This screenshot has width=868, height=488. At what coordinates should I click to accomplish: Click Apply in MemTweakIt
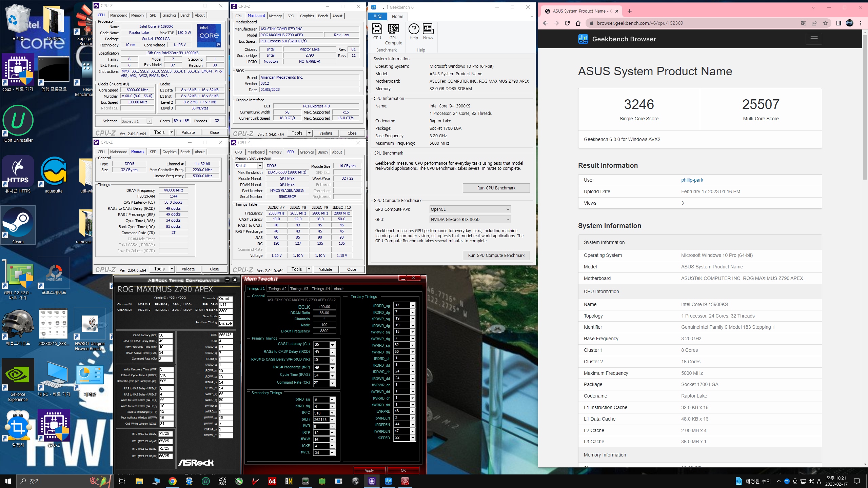point(369,470)
